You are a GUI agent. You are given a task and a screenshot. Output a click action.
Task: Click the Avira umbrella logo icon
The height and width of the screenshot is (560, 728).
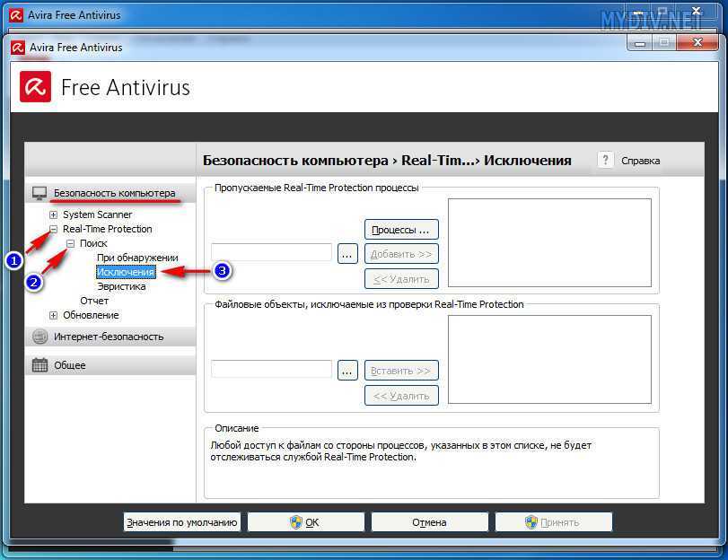37,87
